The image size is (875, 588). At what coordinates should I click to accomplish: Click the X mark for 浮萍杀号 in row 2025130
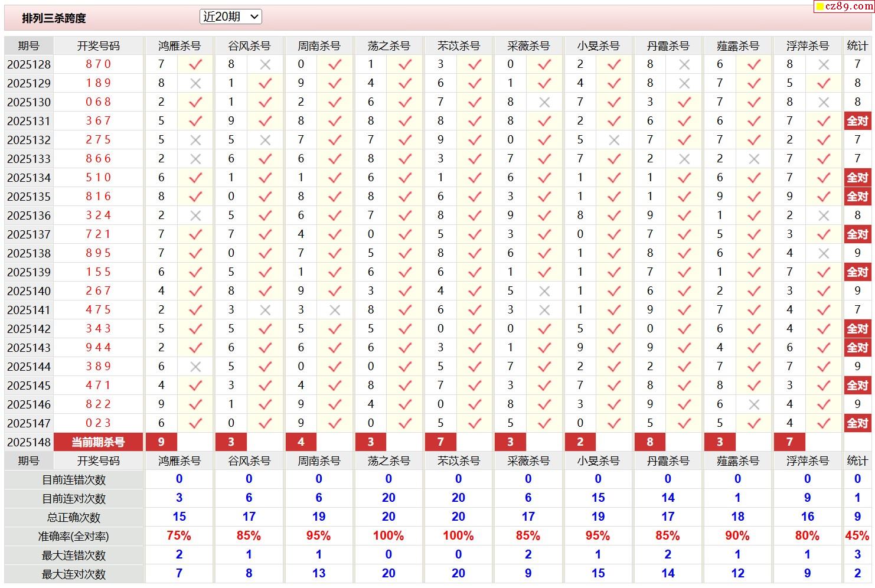(x=824, y=102)
